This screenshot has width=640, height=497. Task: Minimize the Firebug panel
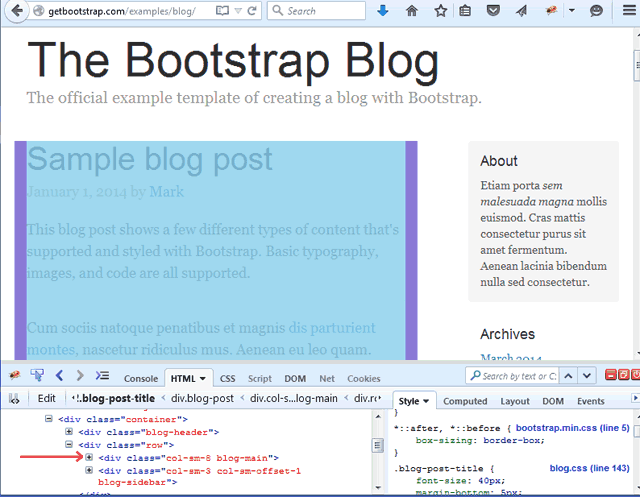611,375
